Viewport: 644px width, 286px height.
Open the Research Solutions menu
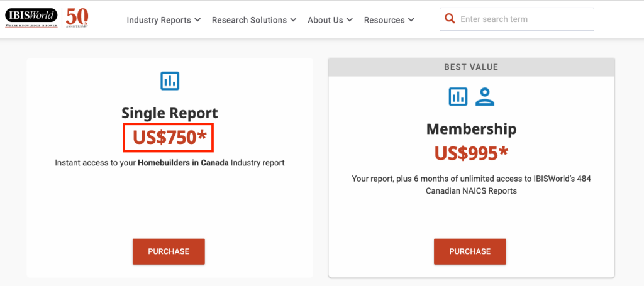pos(254,20)
